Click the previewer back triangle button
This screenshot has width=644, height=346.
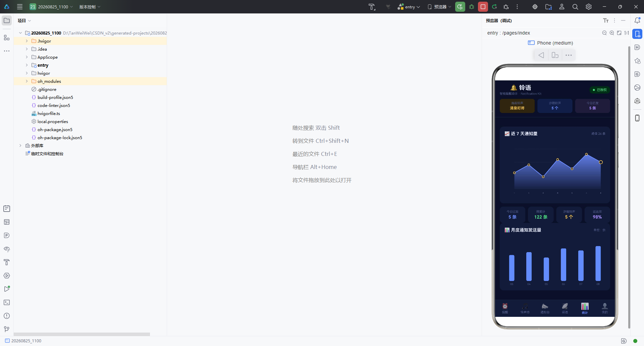(541, 55)
